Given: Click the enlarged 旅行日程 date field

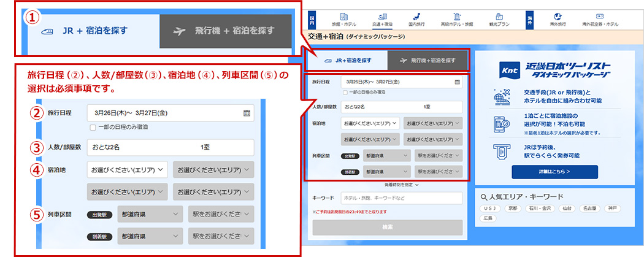Looking at the screenshot, I should pos(171,113).
